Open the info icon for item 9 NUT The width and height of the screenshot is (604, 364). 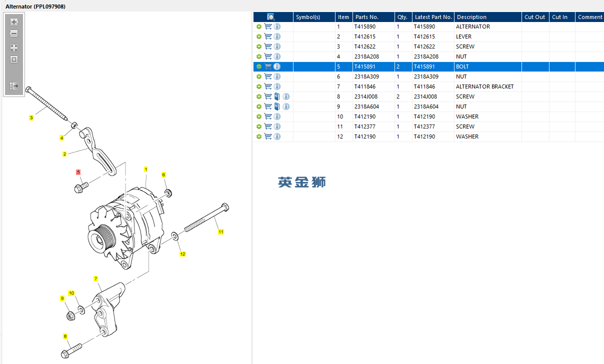point(286,106)
